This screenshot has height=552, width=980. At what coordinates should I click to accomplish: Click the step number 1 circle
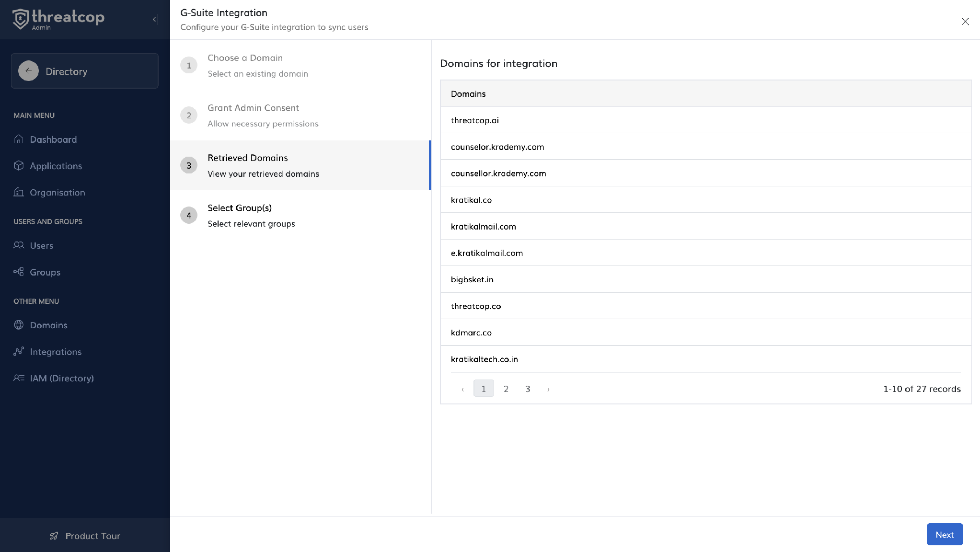coord(189,66)
